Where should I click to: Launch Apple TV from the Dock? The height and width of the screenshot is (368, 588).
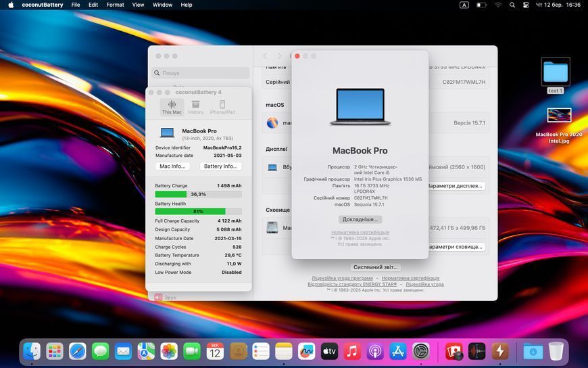tap(330, 352)
